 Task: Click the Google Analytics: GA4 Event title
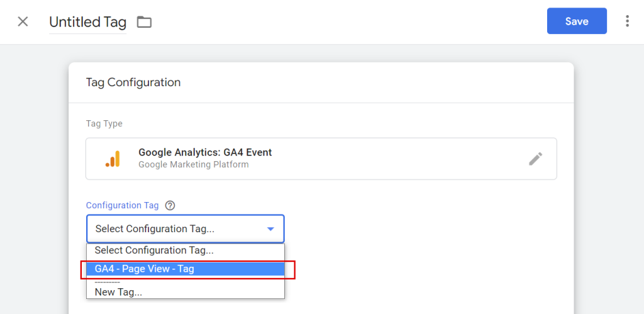click(x=205, y=152)
